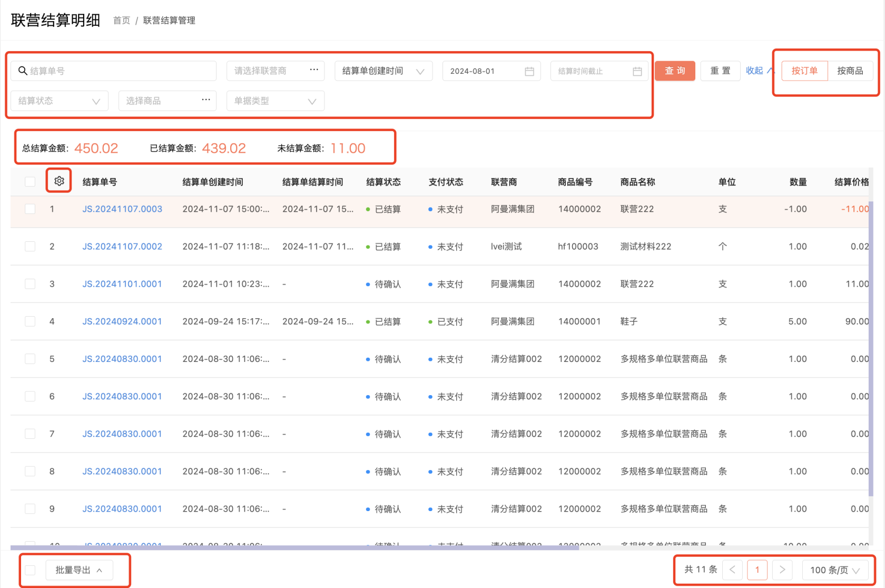885x588 pixels.
Task: Open the 选择商品 ellipsis icon
Action: [206, 100]
